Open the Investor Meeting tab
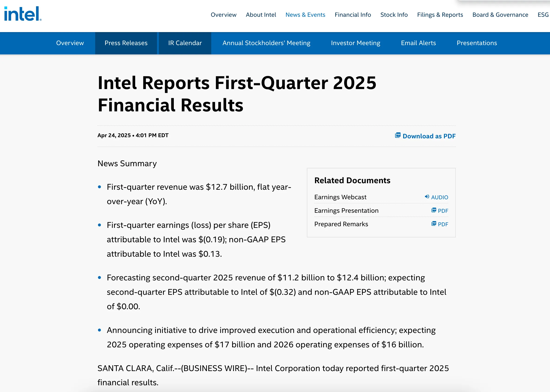 [x=355, y=43]
